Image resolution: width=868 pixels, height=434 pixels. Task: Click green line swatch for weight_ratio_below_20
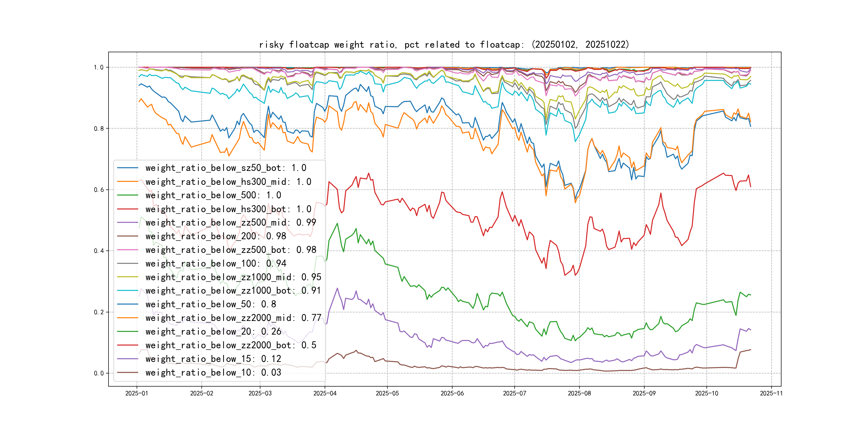(127, 332)
